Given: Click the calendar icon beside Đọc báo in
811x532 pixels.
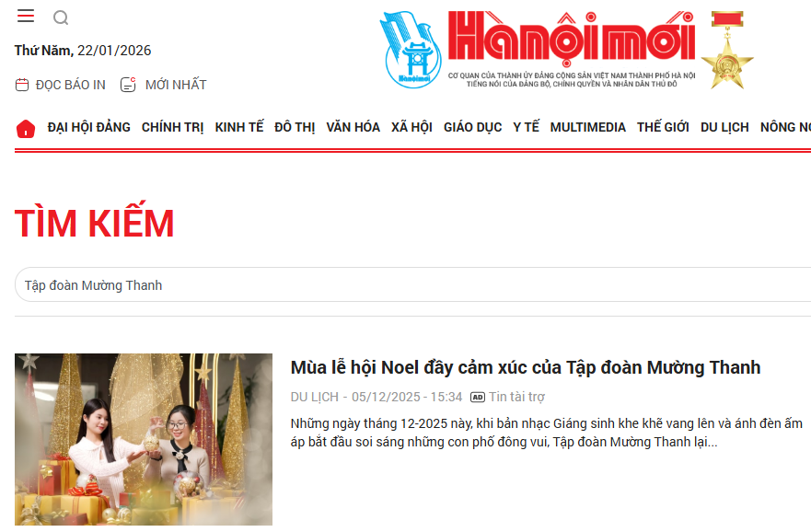Looking at the screenshot, I should [22, 85].
